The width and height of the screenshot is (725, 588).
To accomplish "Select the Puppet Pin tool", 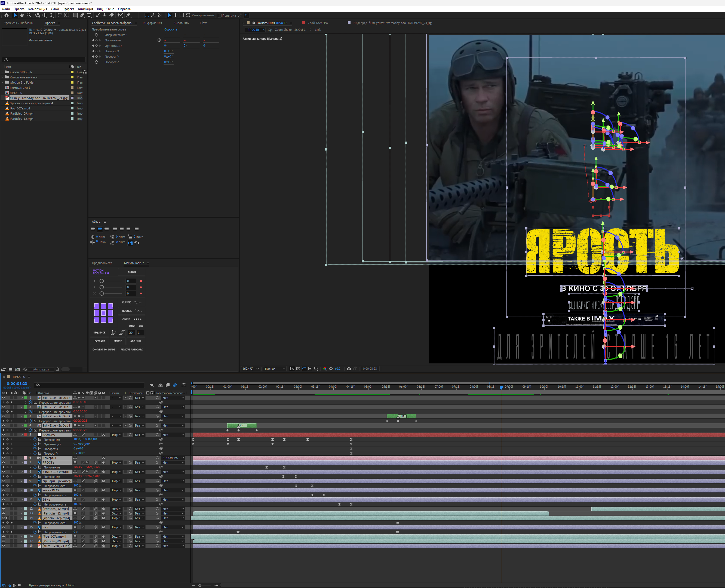I will tap(128, 15).
